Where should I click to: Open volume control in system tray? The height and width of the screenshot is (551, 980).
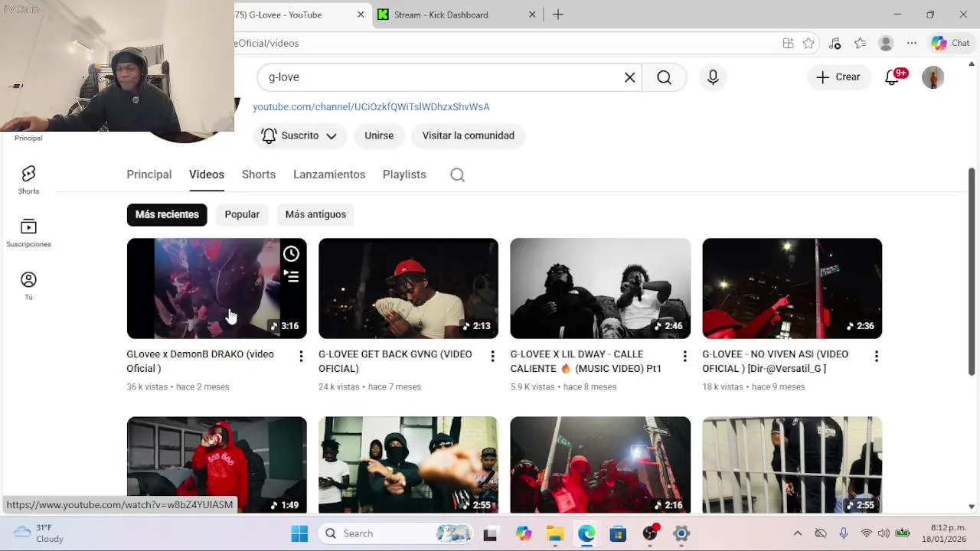point(884,533)
